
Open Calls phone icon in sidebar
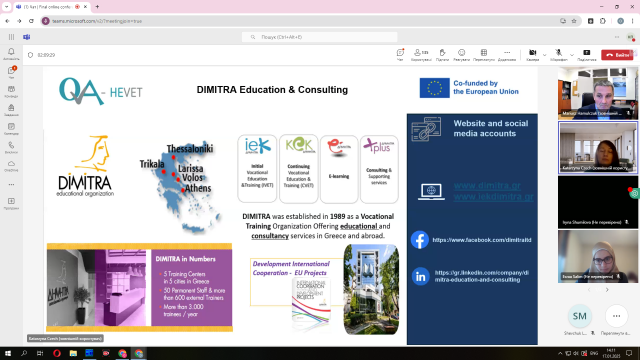11,147
